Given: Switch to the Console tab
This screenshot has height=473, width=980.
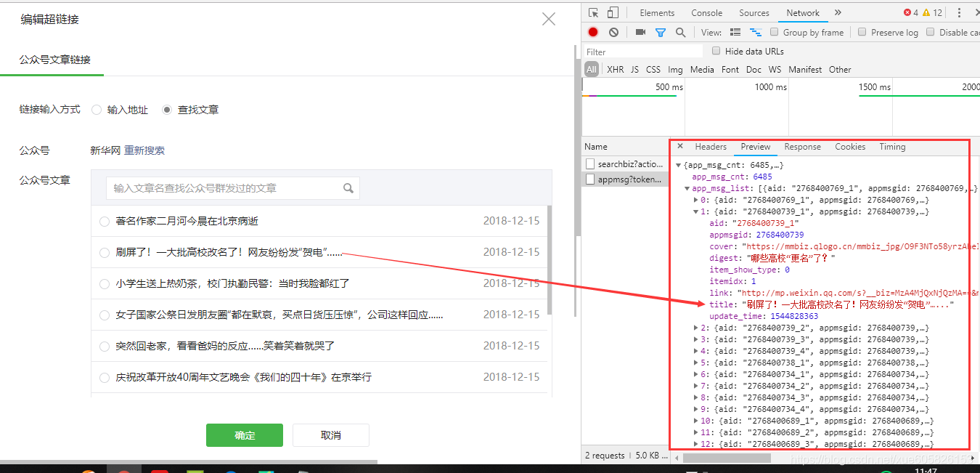Looking at the screenshot, I should click(x=706, y=12).
